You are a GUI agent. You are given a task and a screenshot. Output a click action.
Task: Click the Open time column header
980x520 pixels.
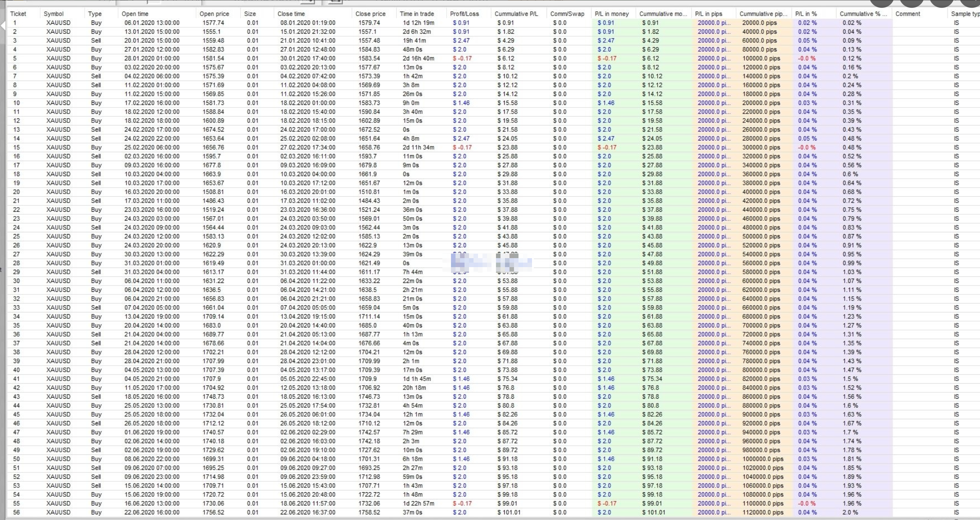coord(135,14)
